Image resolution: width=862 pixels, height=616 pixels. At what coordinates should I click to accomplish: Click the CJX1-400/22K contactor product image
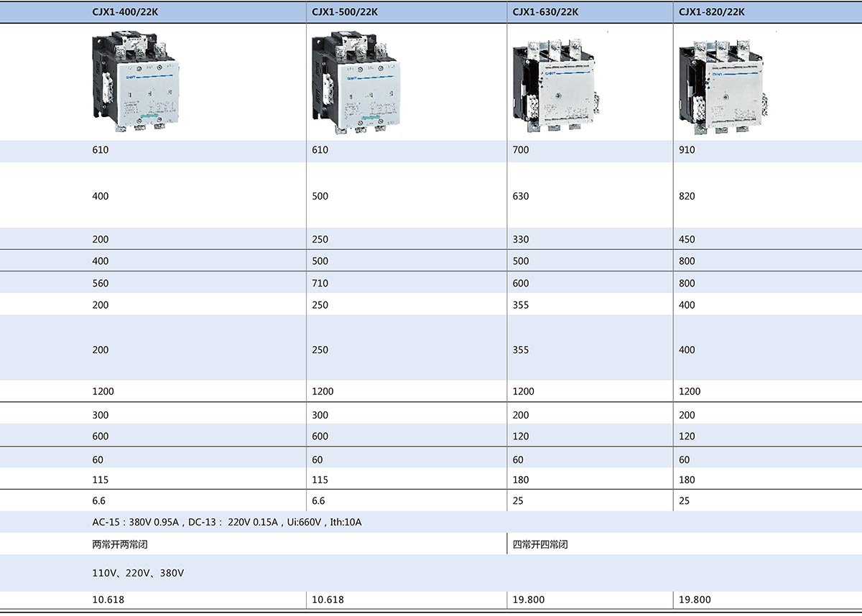pyautogui.click(x=136, y=83)
